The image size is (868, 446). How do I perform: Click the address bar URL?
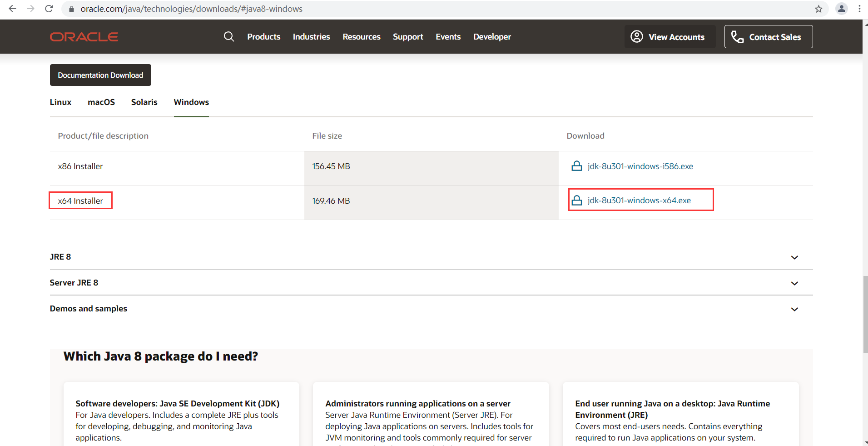pos(191,9)
